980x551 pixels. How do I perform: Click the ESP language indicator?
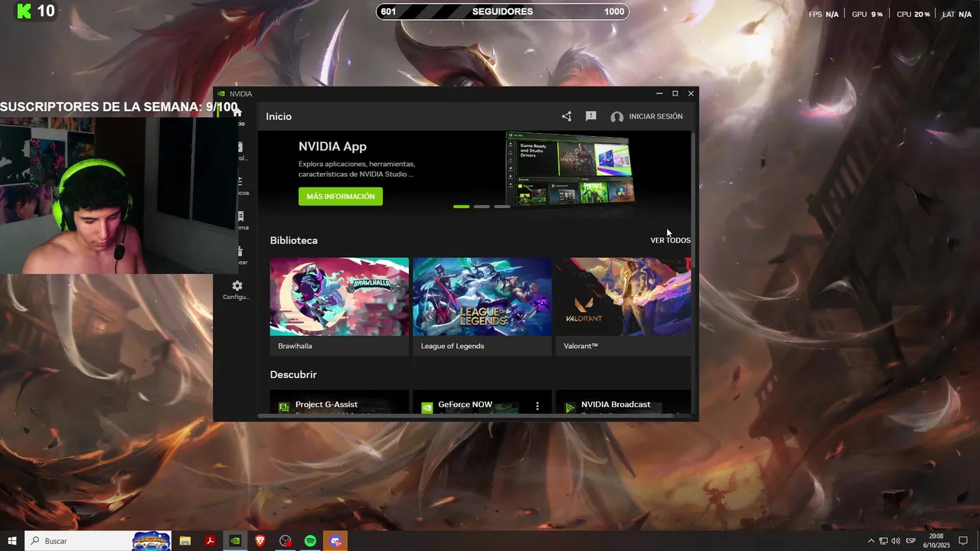[911, 541]
